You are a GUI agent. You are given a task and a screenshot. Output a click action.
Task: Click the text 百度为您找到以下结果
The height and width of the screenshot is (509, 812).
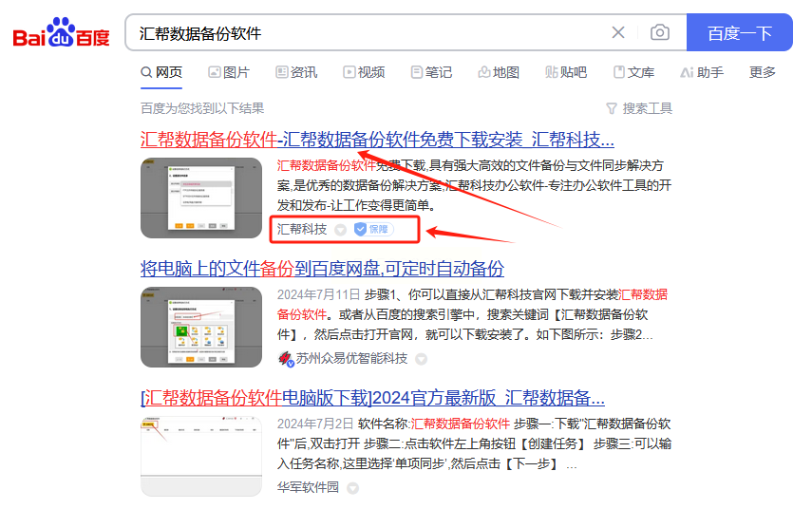[x=202, y=108]
